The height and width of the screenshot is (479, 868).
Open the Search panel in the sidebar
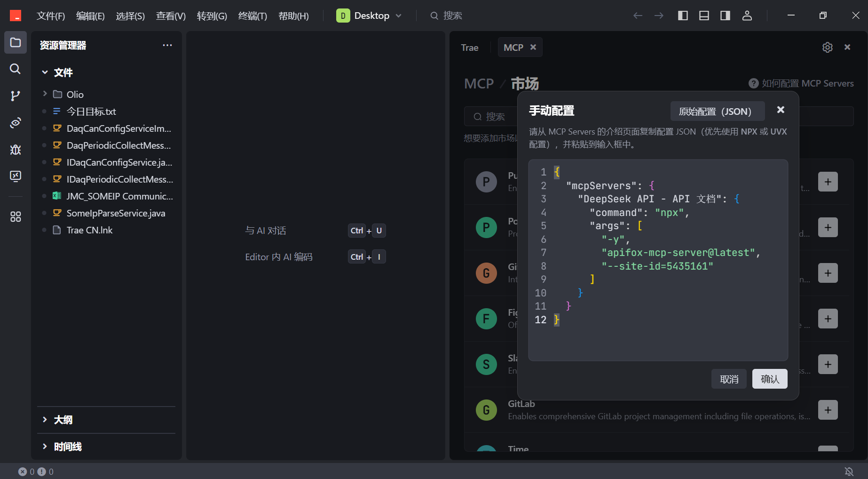pos(16,69)
